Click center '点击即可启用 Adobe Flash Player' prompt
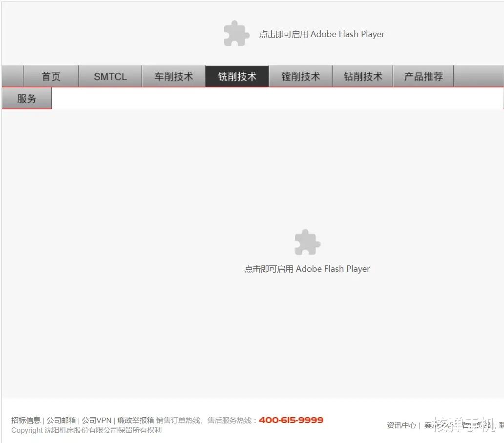The width and height of the screenshot is (504, 443). 307,268
